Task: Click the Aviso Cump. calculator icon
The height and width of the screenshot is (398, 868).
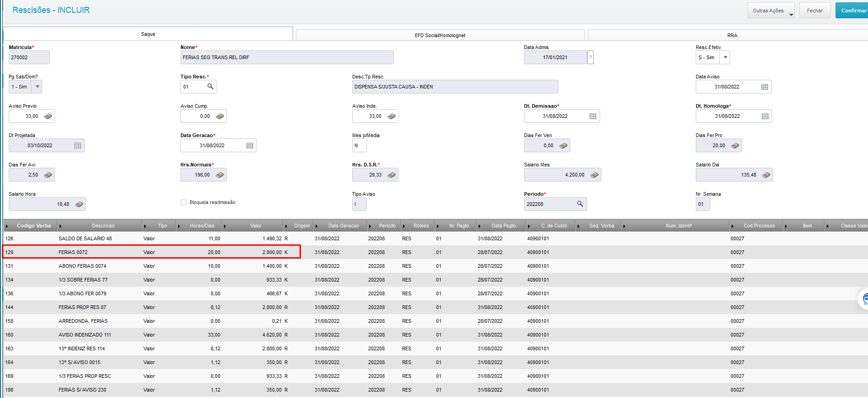Action: tap(220, 116)
